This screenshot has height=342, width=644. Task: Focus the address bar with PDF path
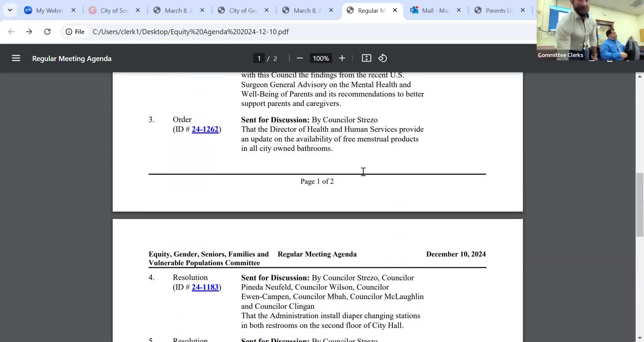191,32
